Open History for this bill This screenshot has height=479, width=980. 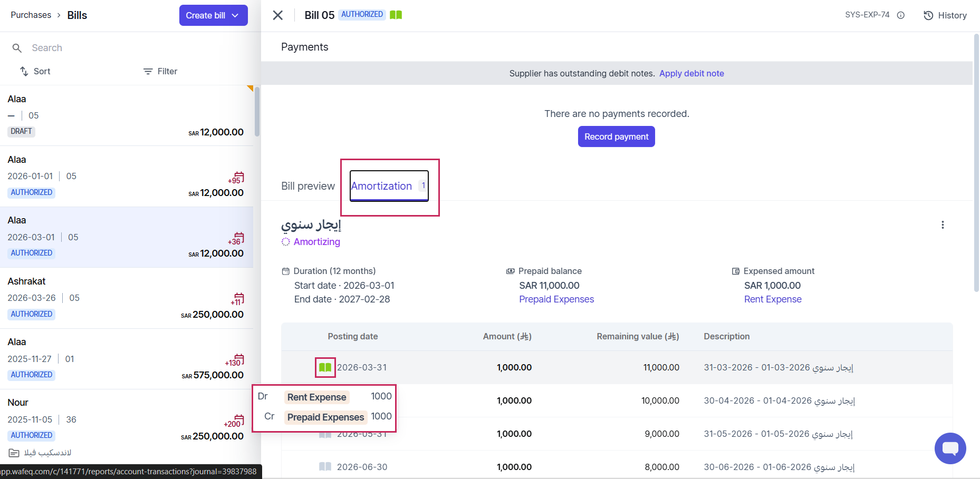click(x=945, y=15)
